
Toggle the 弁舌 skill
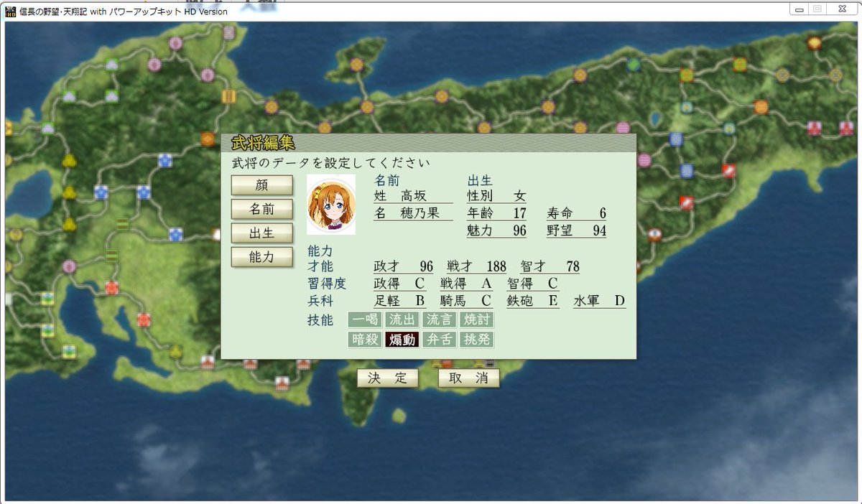point(440,340)
